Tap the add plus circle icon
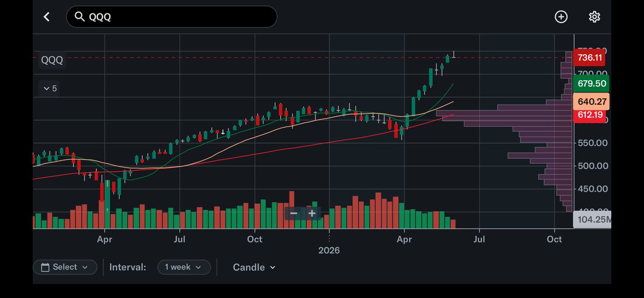Screen dimensions: 644x298 [561, 17]
